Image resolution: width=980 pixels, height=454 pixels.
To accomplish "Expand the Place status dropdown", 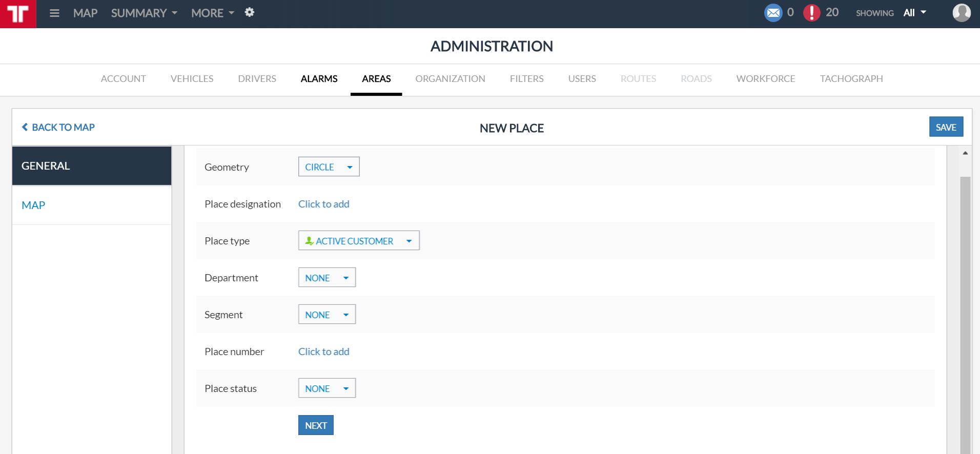I will (326, 388).
